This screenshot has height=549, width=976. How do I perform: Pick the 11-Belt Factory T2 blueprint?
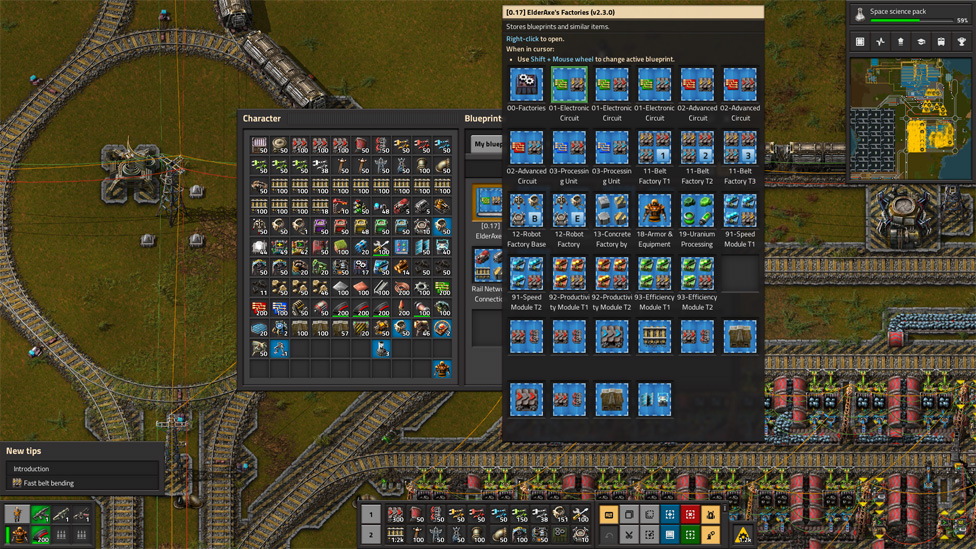pos(697,148)
